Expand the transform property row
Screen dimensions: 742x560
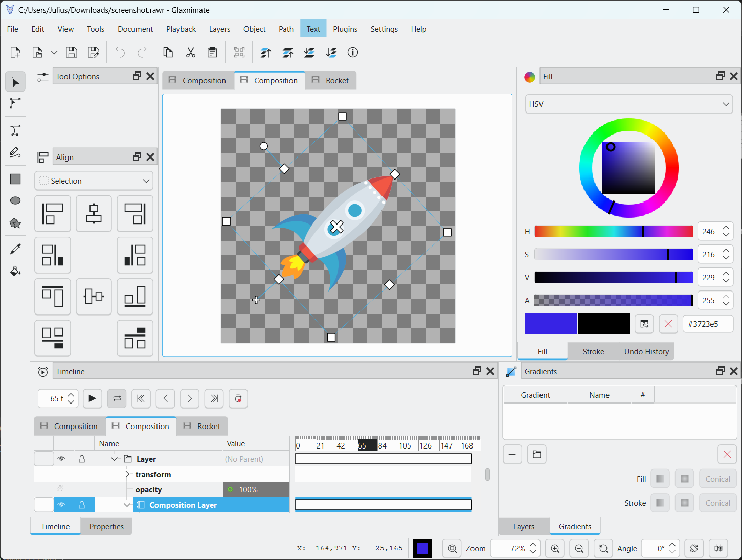pos(127,475)
